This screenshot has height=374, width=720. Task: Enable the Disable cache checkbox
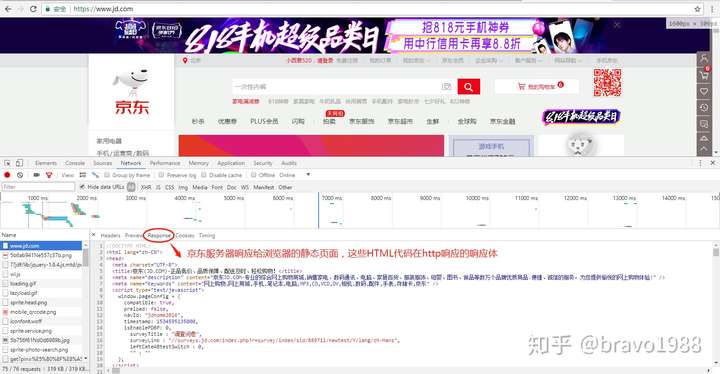203,175
